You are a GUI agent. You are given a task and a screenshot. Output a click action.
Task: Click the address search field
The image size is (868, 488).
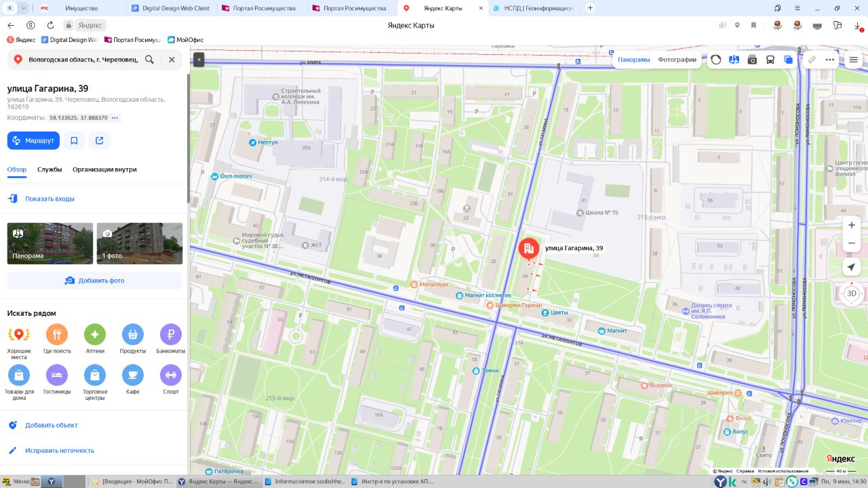pos(83,60)
